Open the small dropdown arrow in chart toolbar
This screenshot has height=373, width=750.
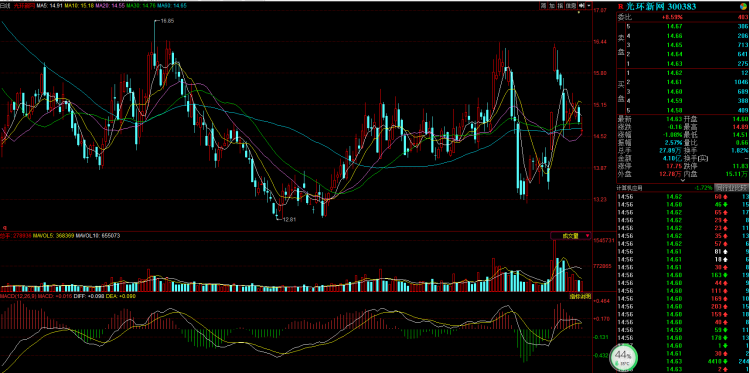tap(589, 6)
